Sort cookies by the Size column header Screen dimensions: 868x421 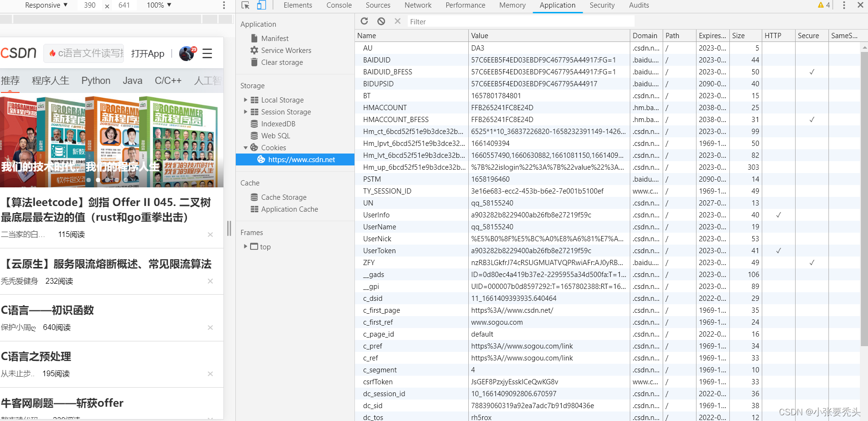746,36
